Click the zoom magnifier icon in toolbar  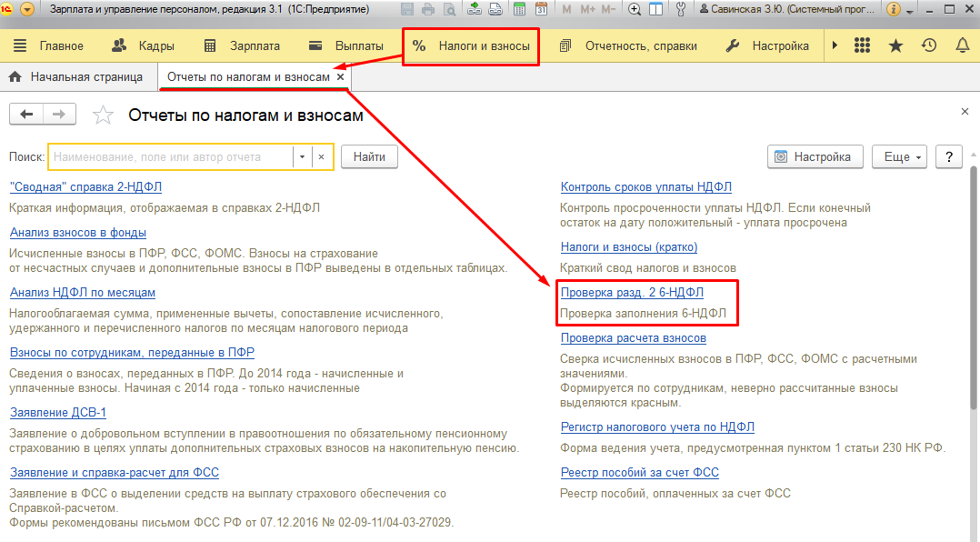(x=633, y=10)
